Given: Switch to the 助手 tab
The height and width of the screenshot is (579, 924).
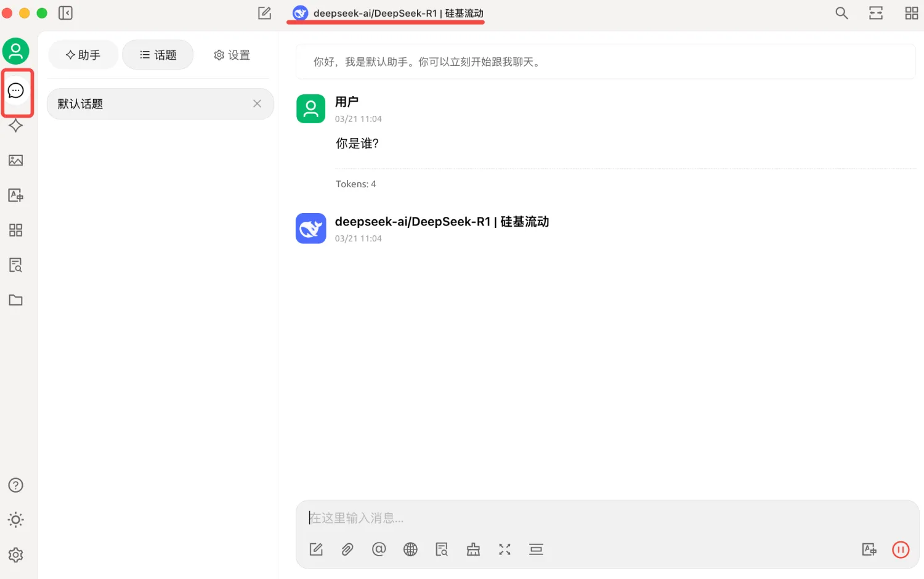Looking at the screenshot, I should [x=83, y=55].
